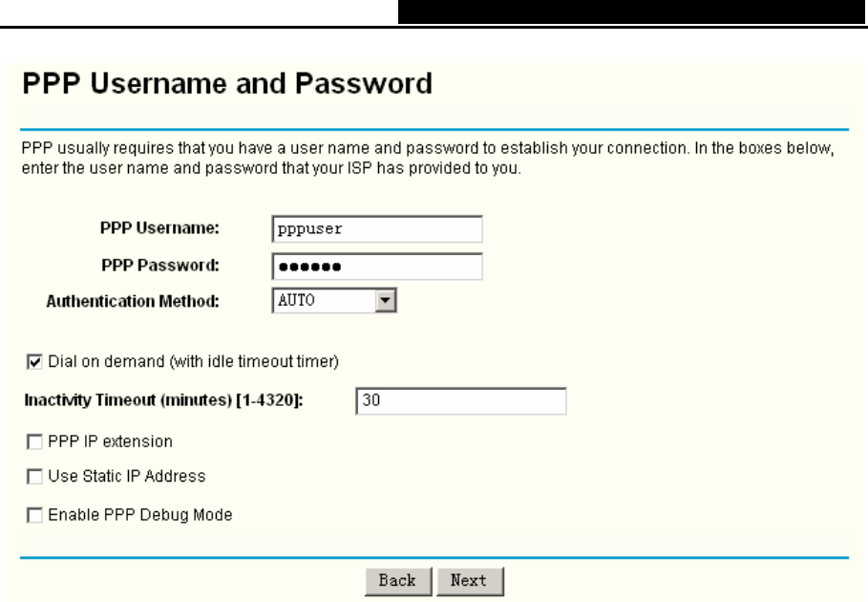The width and height of the screenshot is (868, 602).
Task: Click the "PPP Username:" label text
Action: click(159, 229)
